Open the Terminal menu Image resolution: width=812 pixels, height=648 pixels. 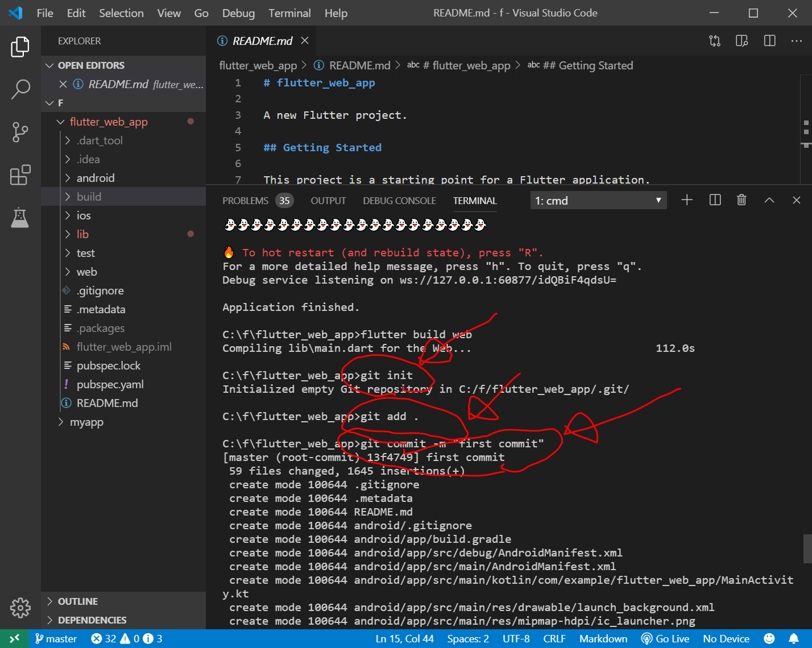pos(289,13)
